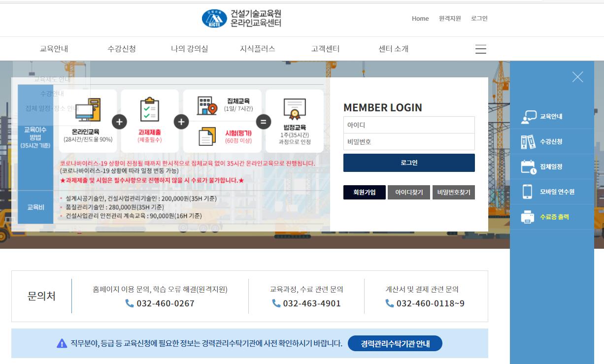This screenshot has width=604, height=364.
Task: Click the 아이디찾기 button
Action: pos(409,192)
